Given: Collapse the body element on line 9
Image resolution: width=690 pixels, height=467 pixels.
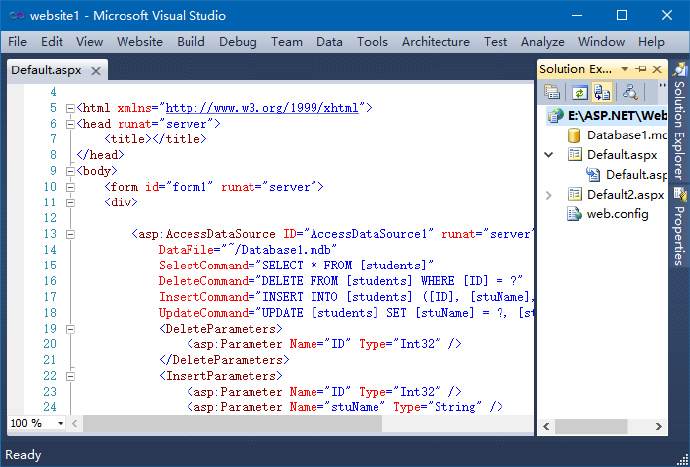Looking at the screenshot, I should [x=70, y=171].
